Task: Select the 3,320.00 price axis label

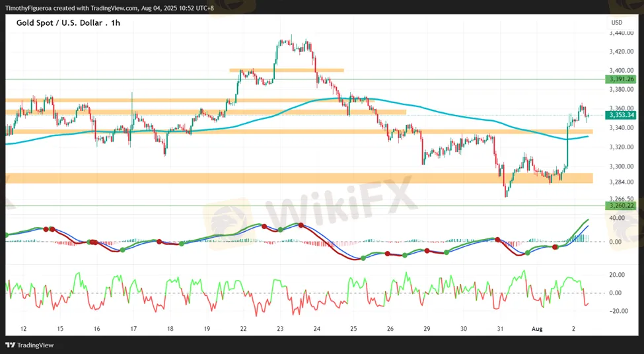Action: 622,147
